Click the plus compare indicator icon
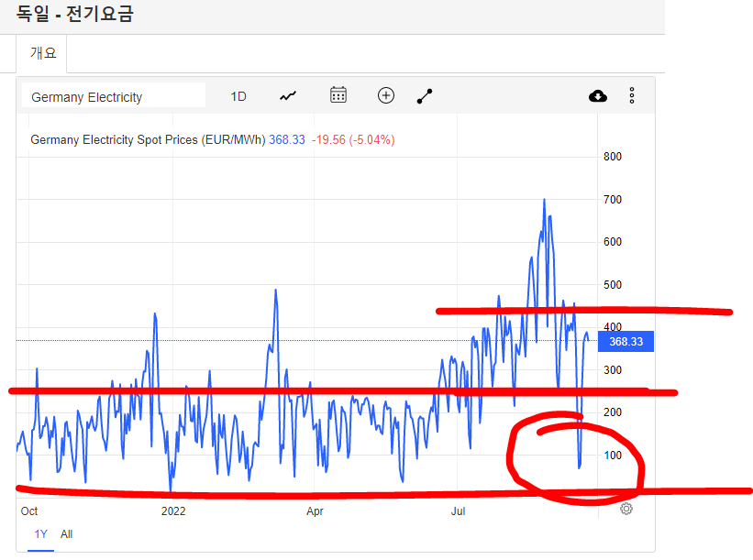753x560 pixels. pos(386,95)
